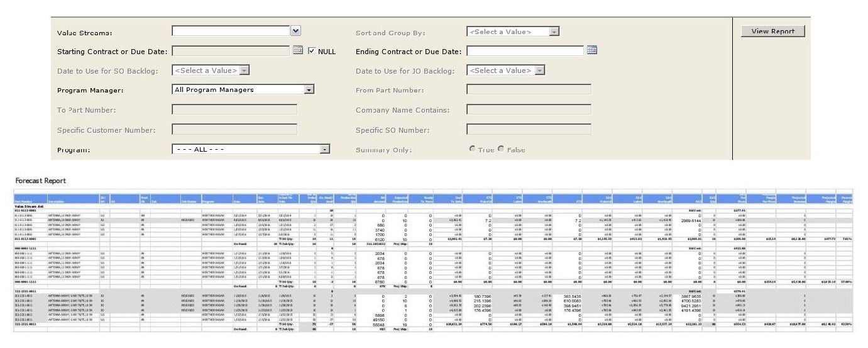Open the Sort and Group By dropdown
868x348 pixels.
[x=554, y=31]
